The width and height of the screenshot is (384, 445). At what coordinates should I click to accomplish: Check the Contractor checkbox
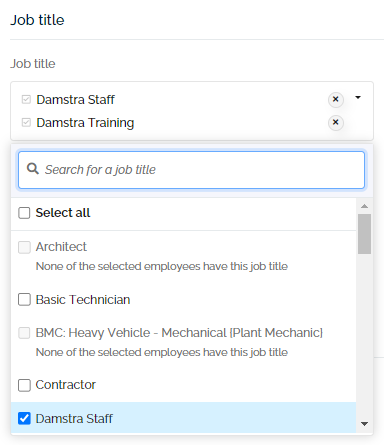[x=24, y=385]
